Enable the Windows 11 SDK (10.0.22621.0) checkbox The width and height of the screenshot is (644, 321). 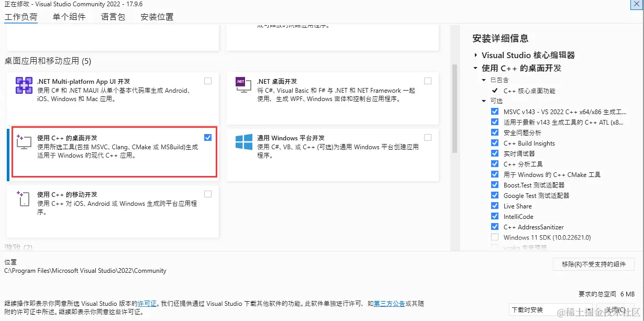coord(495,237)
